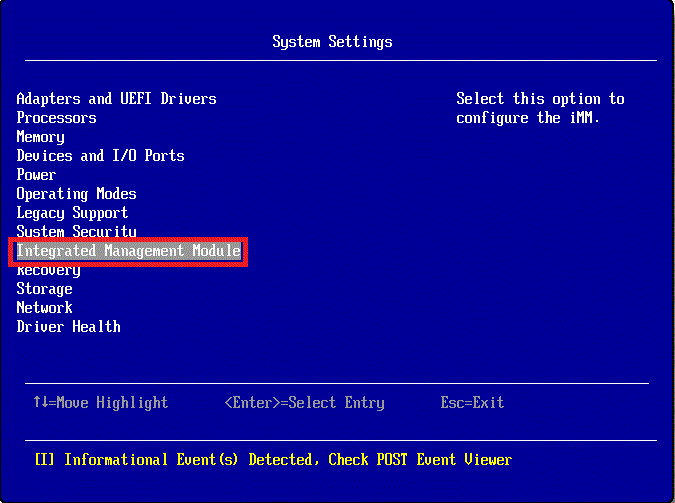
Task: Open highlighted Integrated Management Module entry
Action: point(128,251)
